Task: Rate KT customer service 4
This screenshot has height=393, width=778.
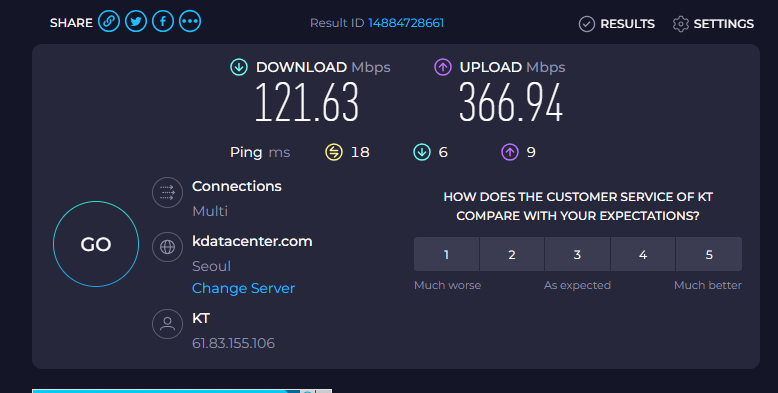Action: coord(643,254)
